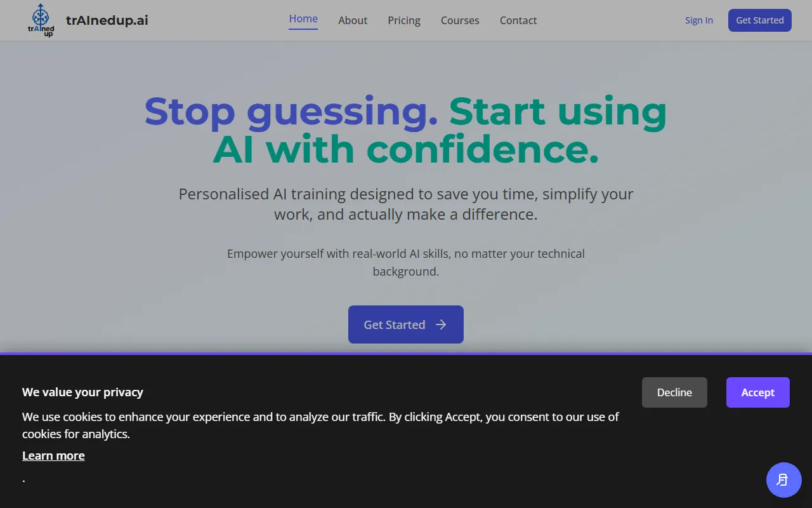Select Pricing in the top navigation

(x=404, y=20)
